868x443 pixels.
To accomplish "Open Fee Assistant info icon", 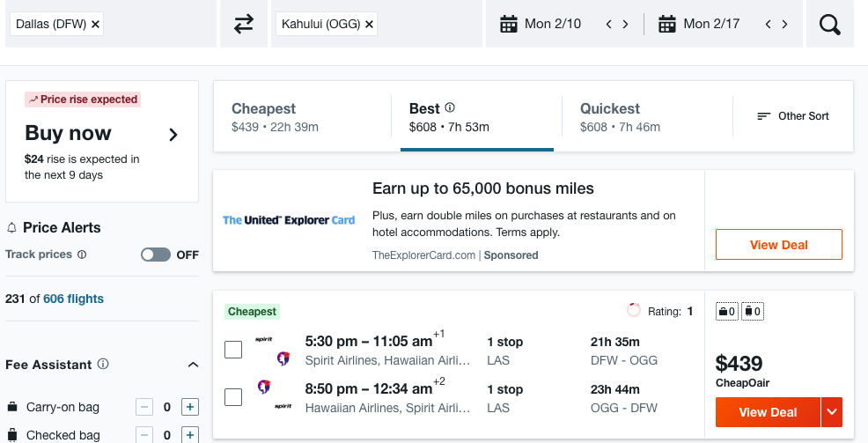I will pyautogui.click(x=103, y=364).
